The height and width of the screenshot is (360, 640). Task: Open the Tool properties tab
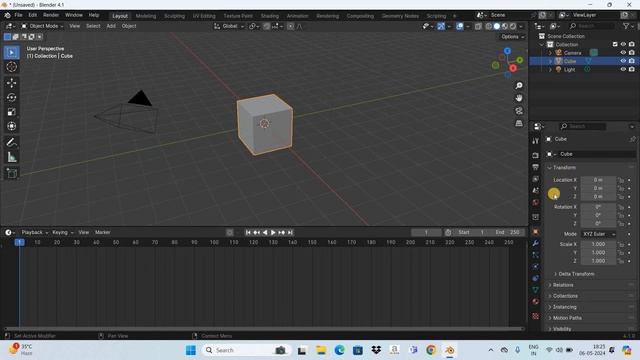pos(536,141)
